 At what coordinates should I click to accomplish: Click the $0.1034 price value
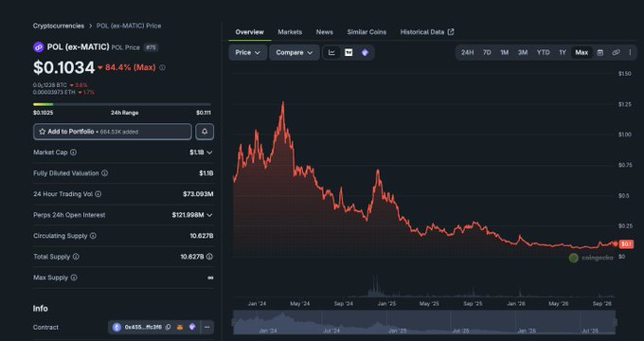point(63,67)
